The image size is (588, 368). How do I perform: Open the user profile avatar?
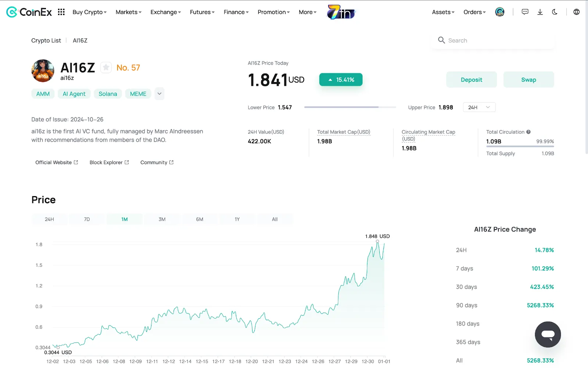pyautogui.click(x=500, y=12)
